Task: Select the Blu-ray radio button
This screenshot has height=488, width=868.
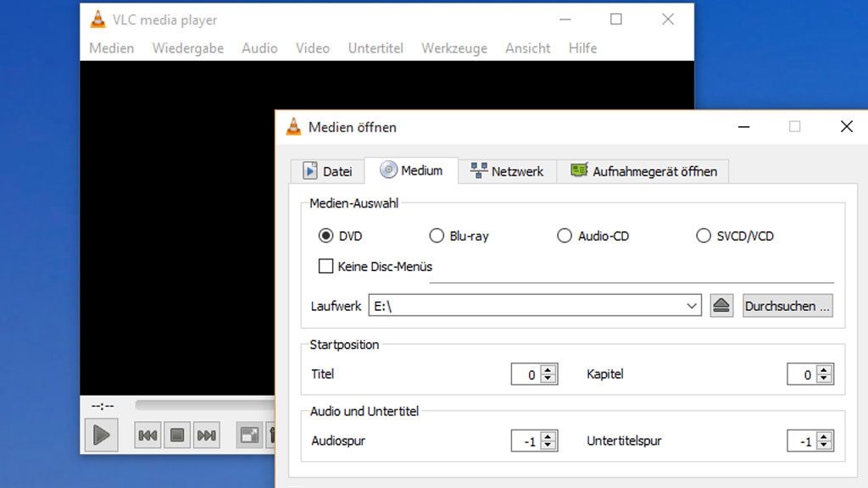Action: tap(437, 236)
